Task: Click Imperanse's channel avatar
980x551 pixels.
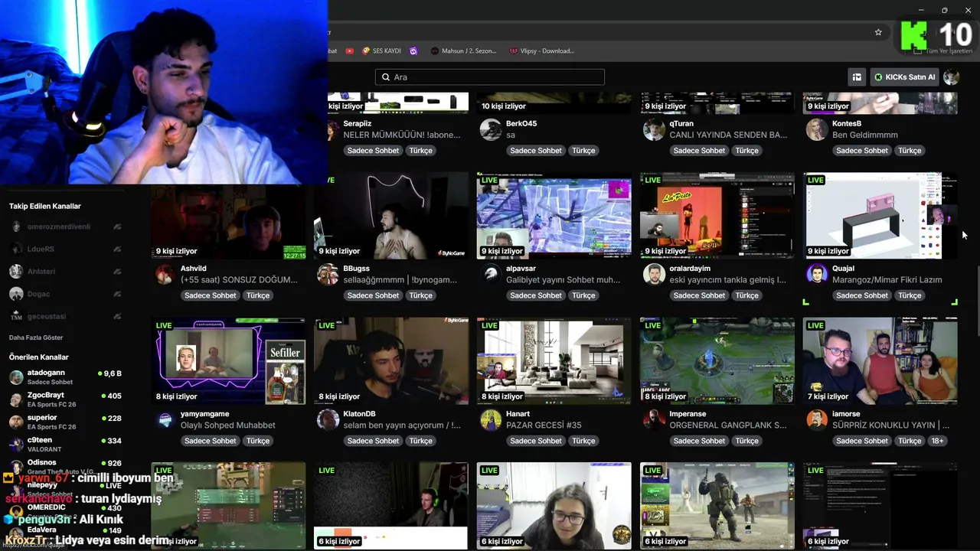Action: (654, 419)
